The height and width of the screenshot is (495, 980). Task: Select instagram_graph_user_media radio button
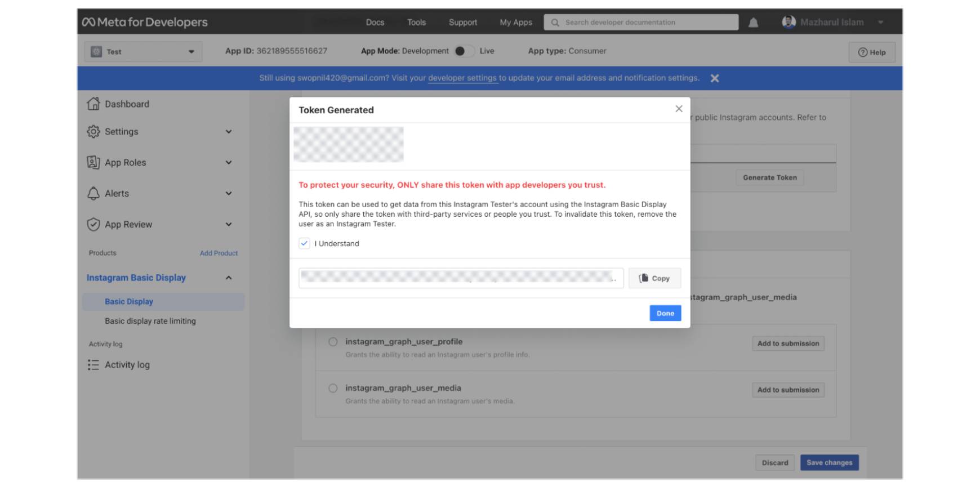click(x=333, y=388)
